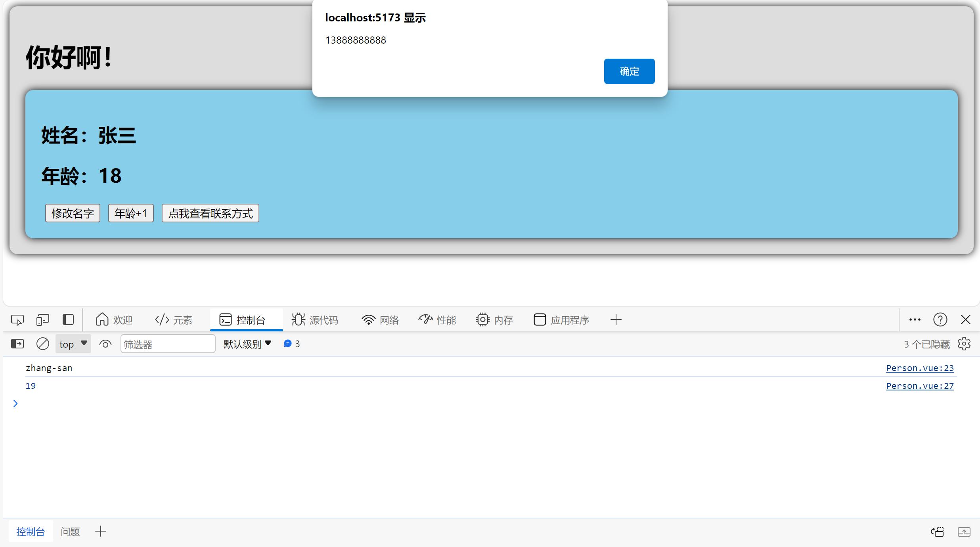980x547 pixels.
Task: Toggle the device emulation toolbar
Action: [42, 319]
